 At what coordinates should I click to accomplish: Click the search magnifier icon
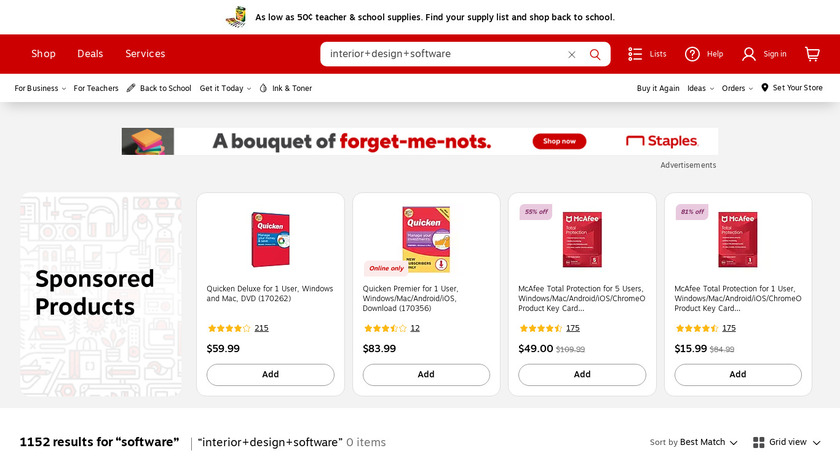click(595, 54)
